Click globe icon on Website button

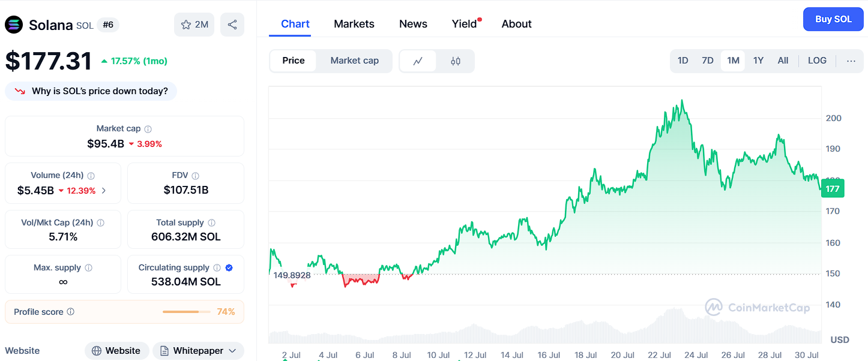[97, 351]
